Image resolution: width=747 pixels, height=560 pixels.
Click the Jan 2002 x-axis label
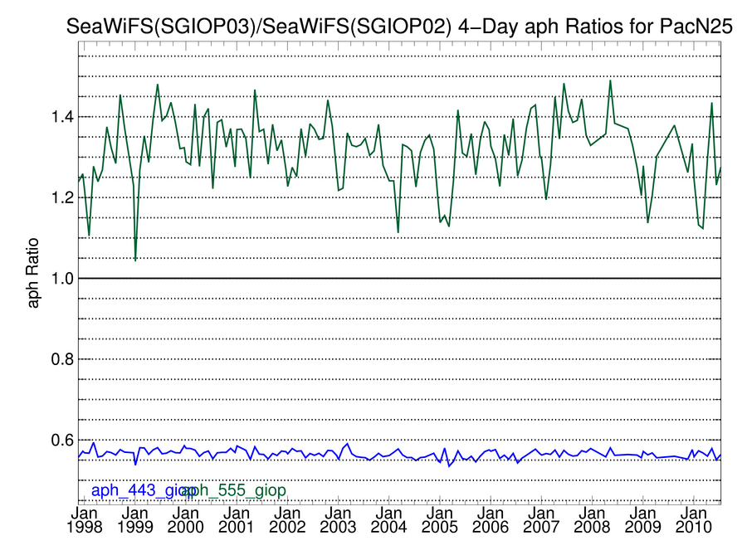(x=287, y=520)
